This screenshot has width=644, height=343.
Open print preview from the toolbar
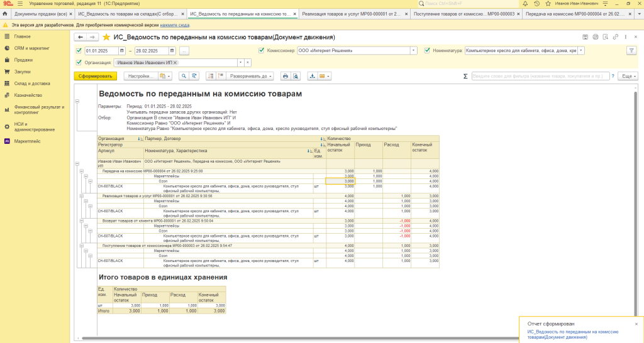[296, 76]
